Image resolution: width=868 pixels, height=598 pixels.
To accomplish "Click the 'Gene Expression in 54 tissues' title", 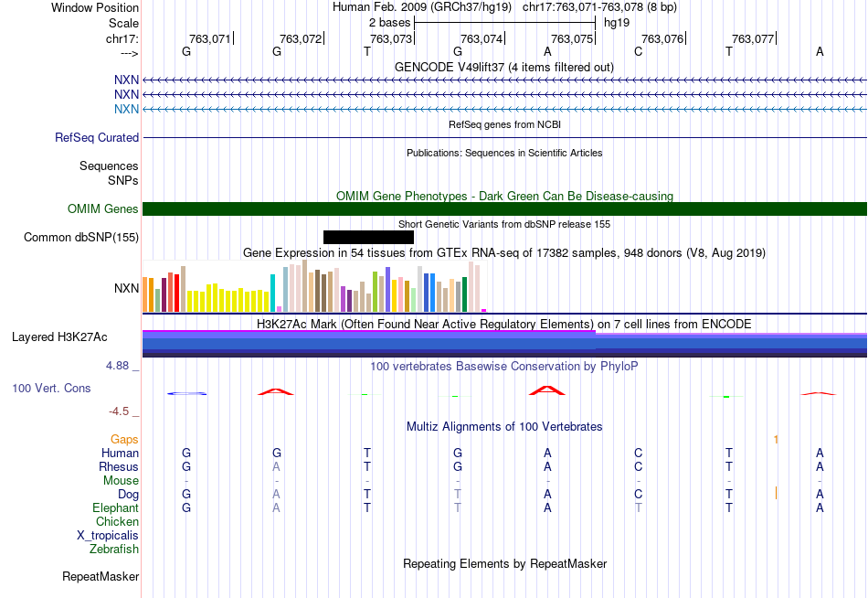I will click(504, 252).
